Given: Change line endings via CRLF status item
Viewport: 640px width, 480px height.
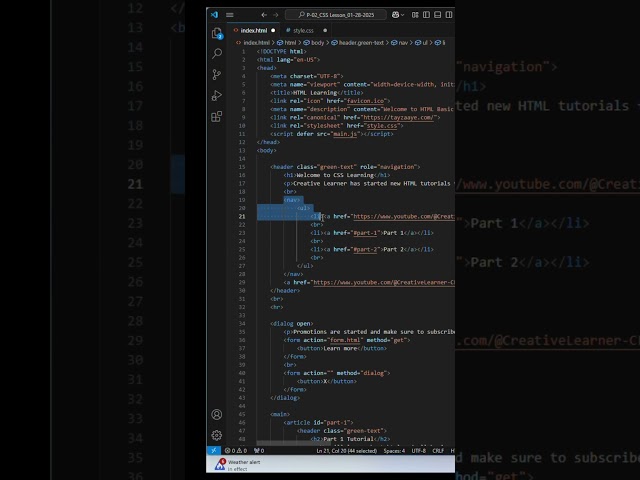Looking at the screenshot, I should click(438, 451).
